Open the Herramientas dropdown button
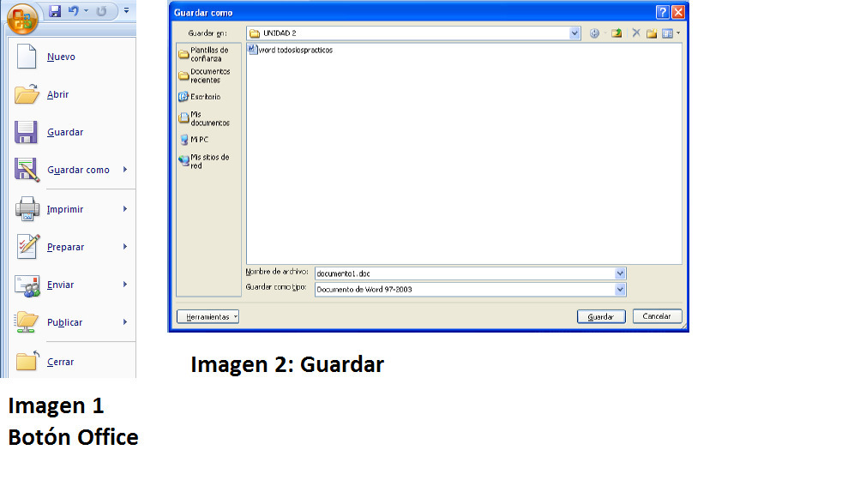 pos(207,316)
